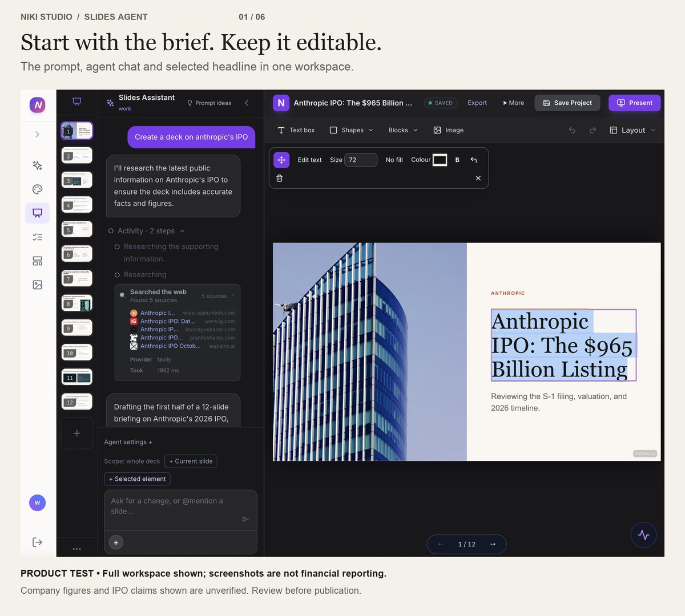The image size is (685, 616).
Task: Open the graniteshares.com source link
Action: pos(182,338)
